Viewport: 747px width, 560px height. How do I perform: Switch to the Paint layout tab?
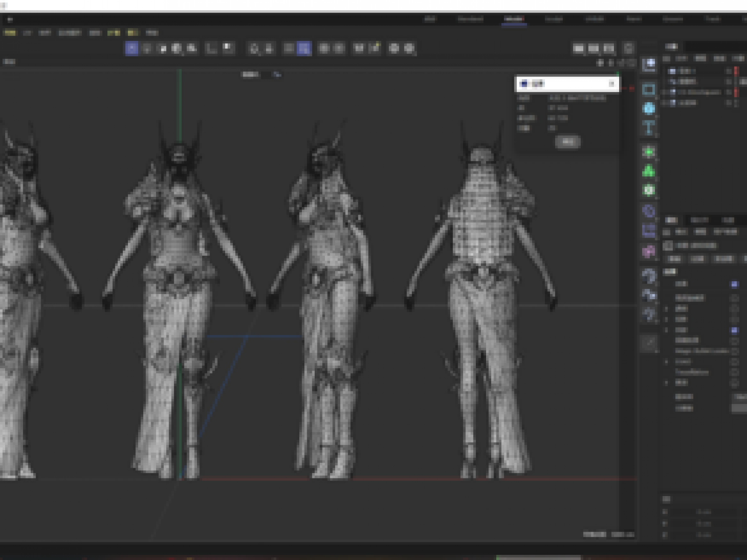[x=634, y=19]
